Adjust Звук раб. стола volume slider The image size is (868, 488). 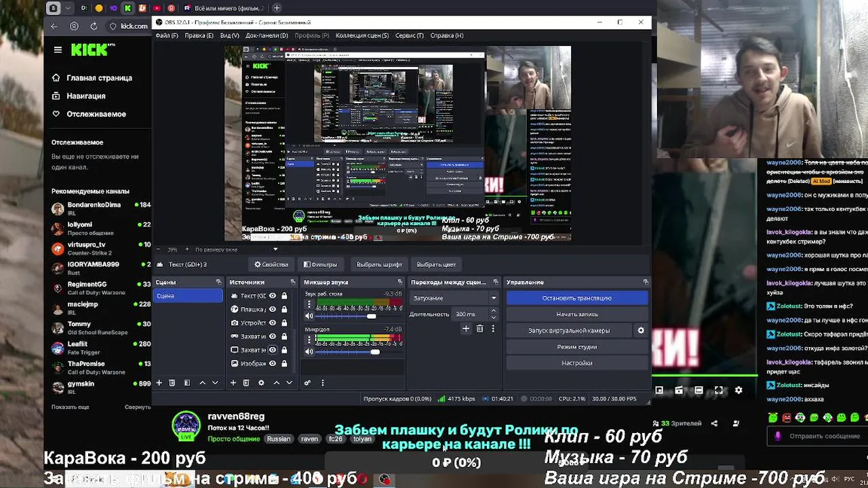(x=371, y=317)
